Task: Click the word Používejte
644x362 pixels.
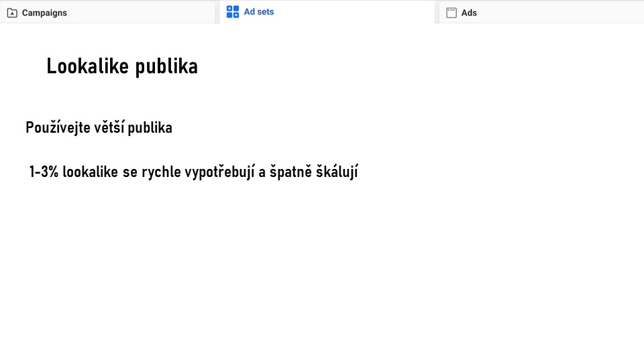Action: [x=58, y=127]
